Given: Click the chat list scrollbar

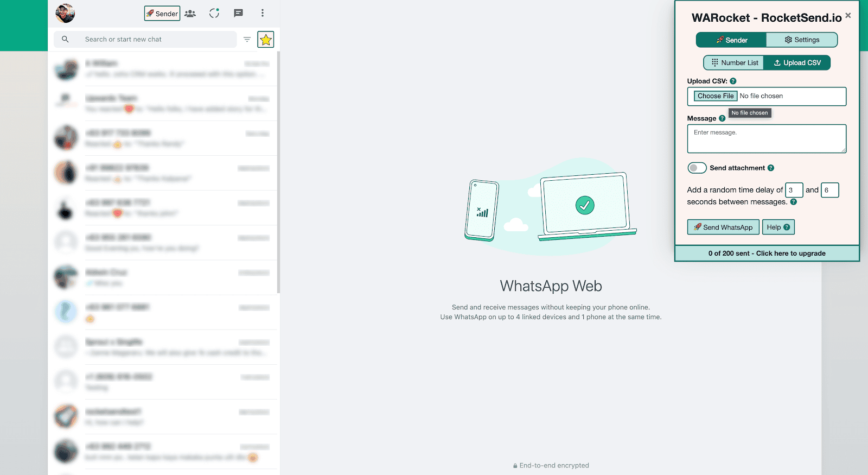Looking at the screenshot, I should (x=278, y=173).
